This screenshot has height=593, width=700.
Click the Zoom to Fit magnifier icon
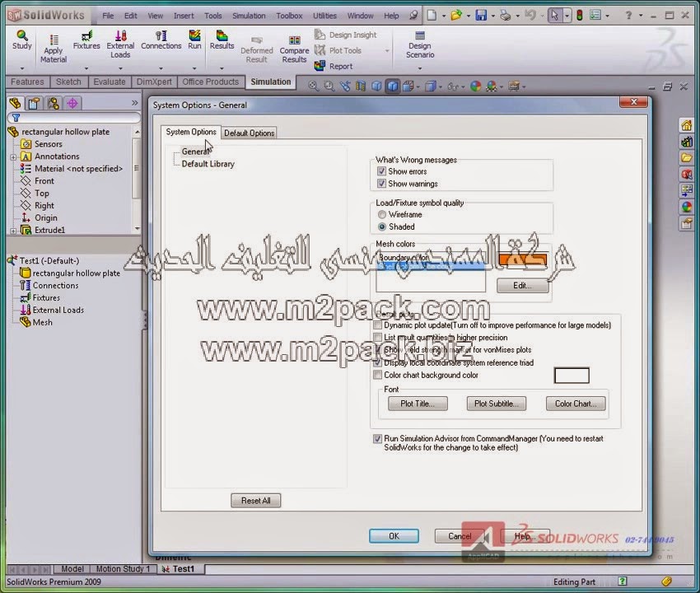314,86
